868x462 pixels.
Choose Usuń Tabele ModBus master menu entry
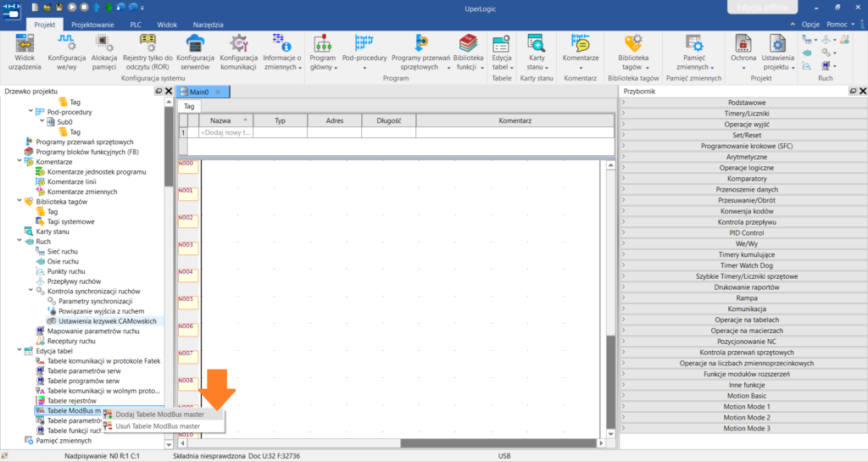click(164, 426)
